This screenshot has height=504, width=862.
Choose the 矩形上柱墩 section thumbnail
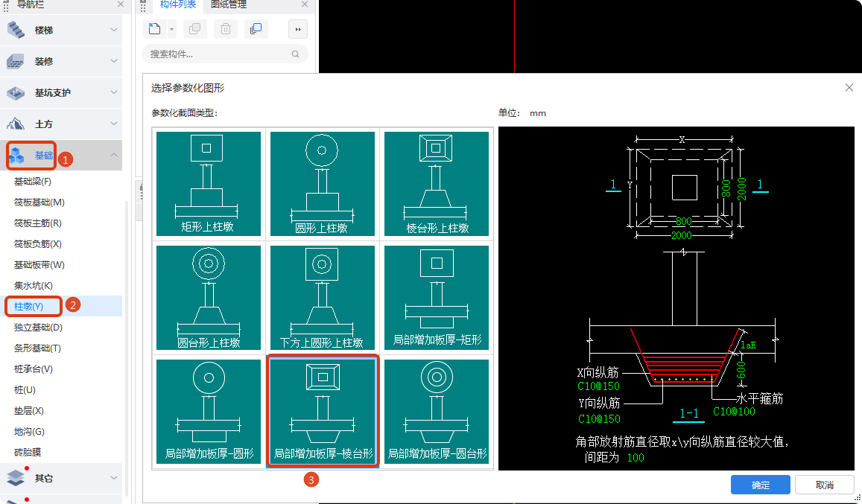[209, 184]
